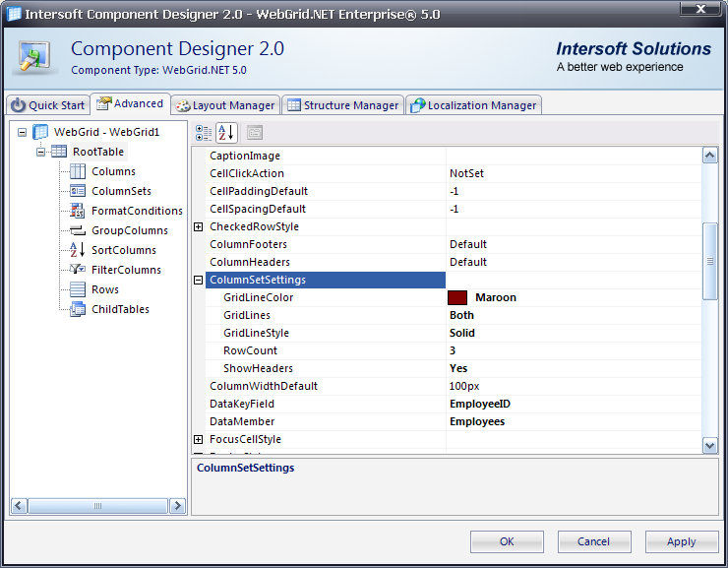The width and height of the screenshot is (728, 568).
Task: Click the Categorized view toolbar icon
Action: pyautogui.click(x=204, y=133)
